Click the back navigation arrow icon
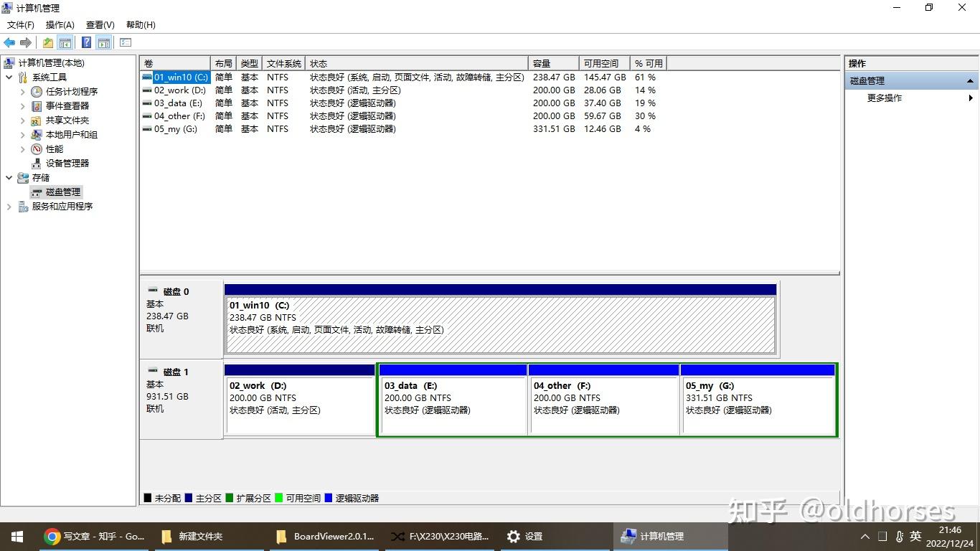Screen dimensions: 980x551 point(9,42)
